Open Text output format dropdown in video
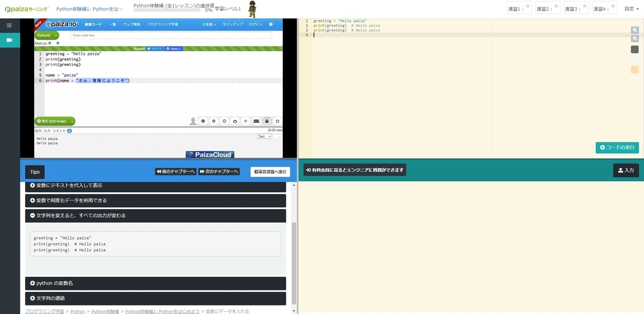 (x=265, y=136)
